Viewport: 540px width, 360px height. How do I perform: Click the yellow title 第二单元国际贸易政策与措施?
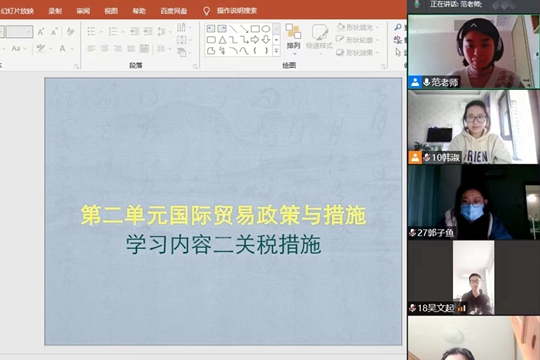[x=223, y=215]
